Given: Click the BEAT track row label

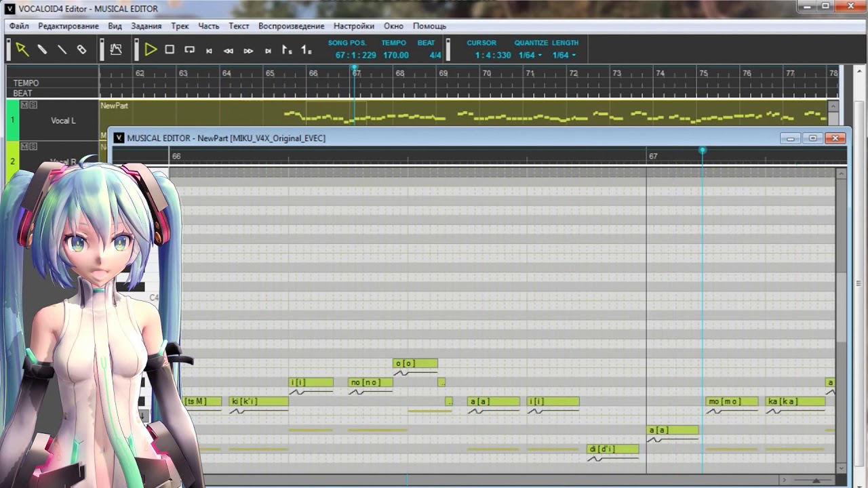Looking at the screenshot, I should [x=22, y=93].
